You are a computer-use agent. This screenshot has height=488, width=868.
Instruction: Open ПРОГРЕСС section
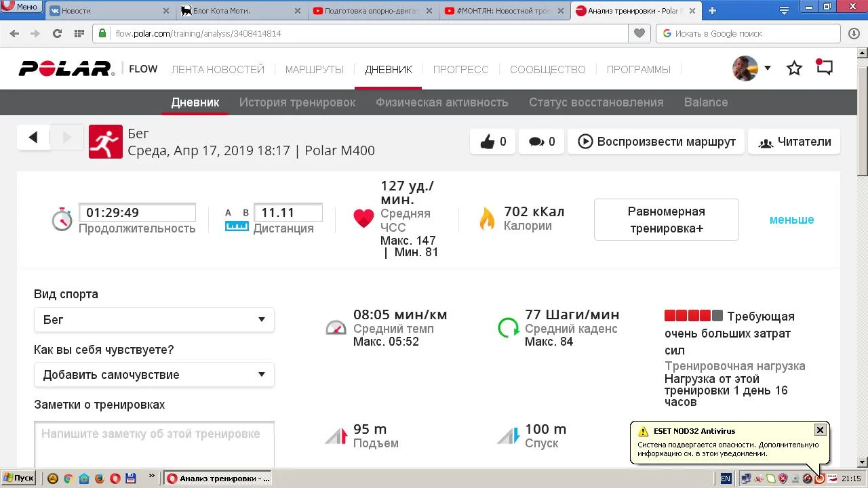click(x=460, y=69)
